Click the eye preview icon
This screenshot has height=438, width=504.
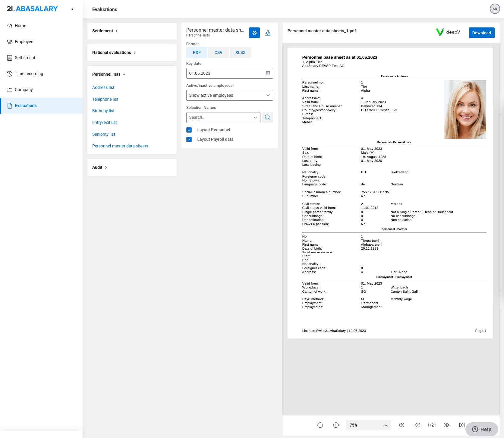click(x=254, y=33)
